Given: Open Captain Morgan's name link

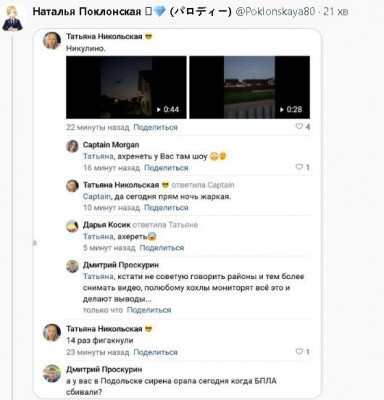Looking at the screenshot, I should 111,145.
